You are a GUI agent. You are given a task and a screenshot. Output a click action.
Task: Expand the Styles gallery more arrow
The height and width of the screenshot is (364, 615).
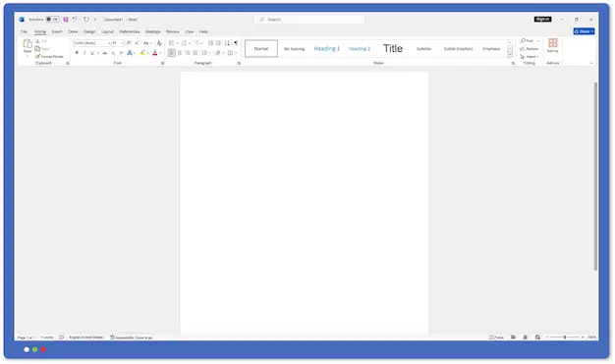click(x=510, y=55)
